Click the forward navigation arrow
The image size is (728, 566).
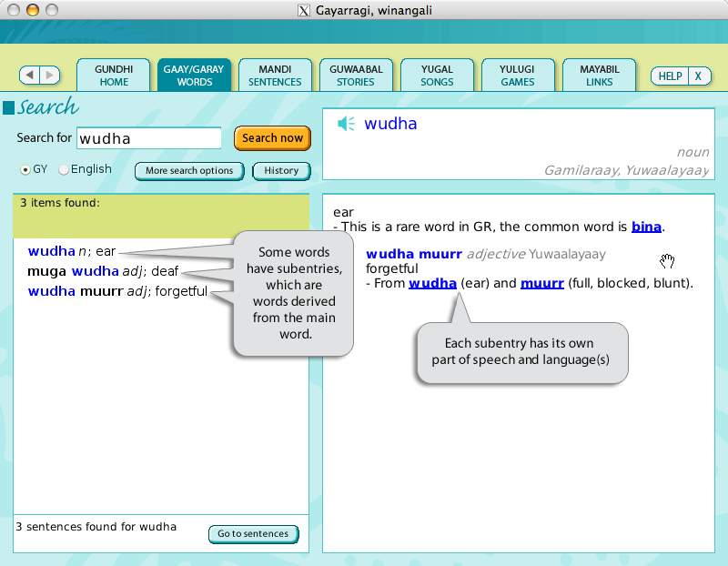pyautogui.click(x=50, y=76)
